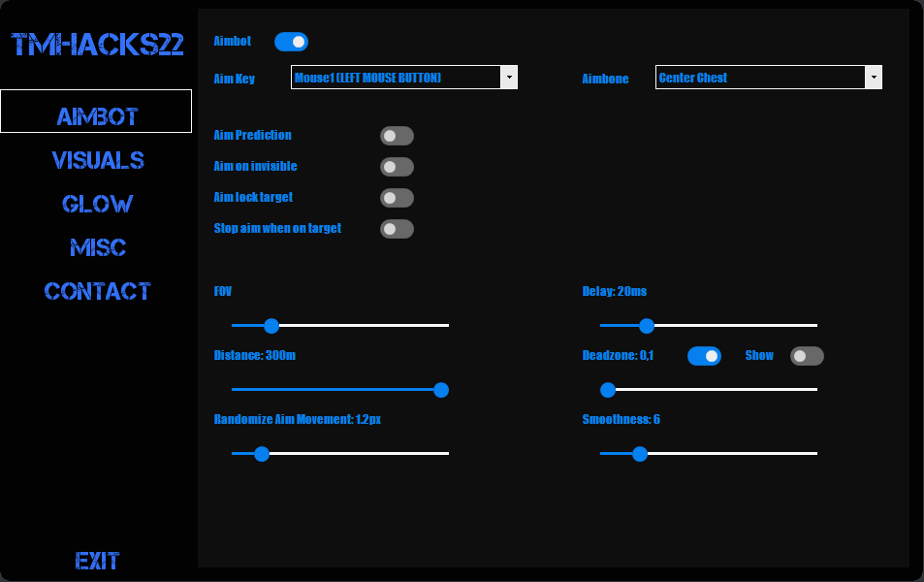The image size is (924, 582).
Task: Turn off the Deadzone toggle
Action: coord(704,356)
